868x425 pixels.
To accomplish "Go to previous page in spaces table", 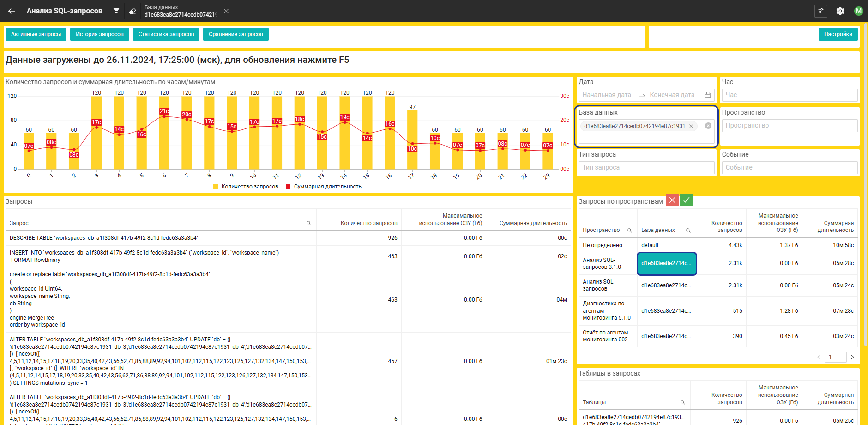I will pyautogui.click(x=819, y=357).
